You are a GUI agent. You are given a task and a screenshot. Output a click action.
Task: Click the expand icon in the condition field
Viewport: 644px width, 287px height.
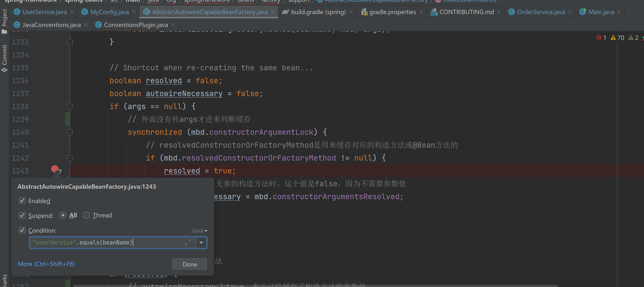click(187, 242)
